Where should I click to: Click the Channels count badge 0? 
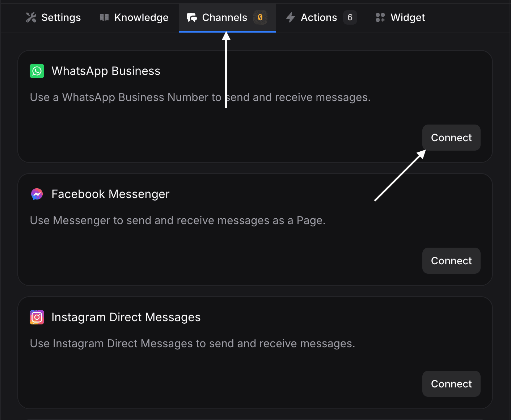(x=260, y=17)
